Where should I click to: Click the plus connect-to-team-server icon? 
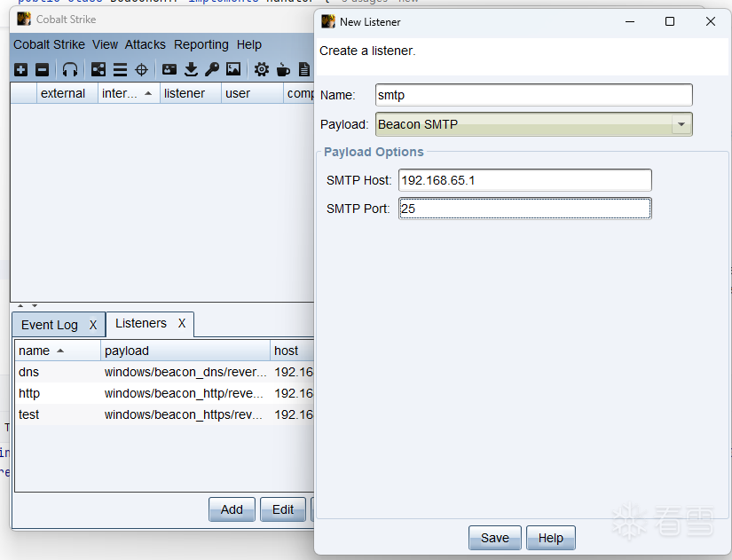[x=20, y=69]
